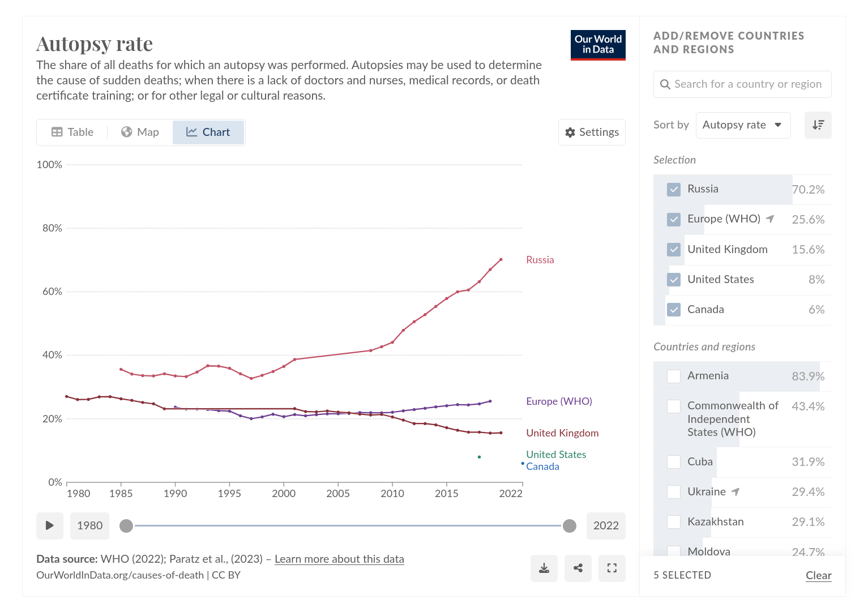Image resolution: width=868 pixels, height=612 pixels.
Task: Click the download chart icon
Action: pyautogui.click(x=544, y=568)
